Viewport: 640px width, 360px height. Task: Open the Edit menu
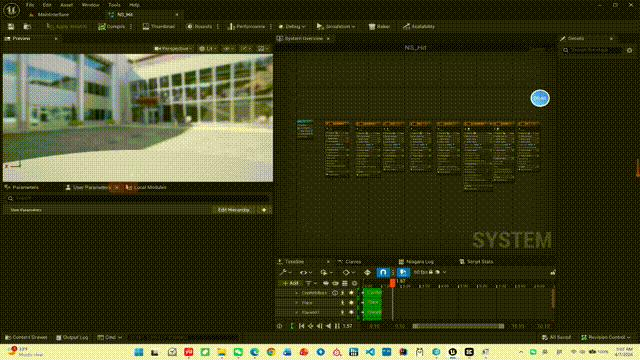pyautogui.click(x=47, y=5)
